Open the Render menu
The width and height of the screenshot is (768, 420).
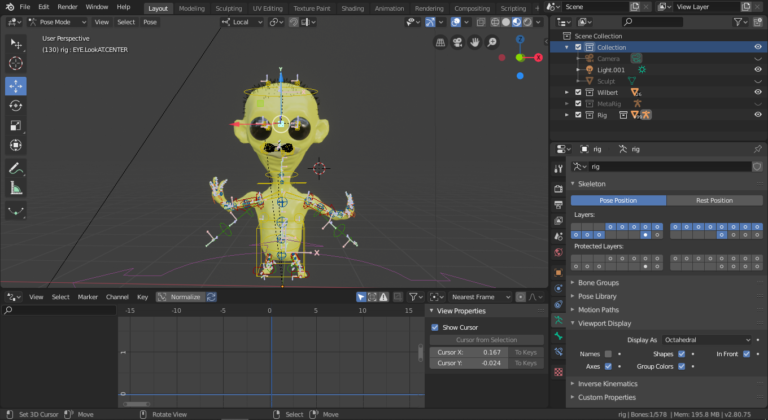click(67, 7)
